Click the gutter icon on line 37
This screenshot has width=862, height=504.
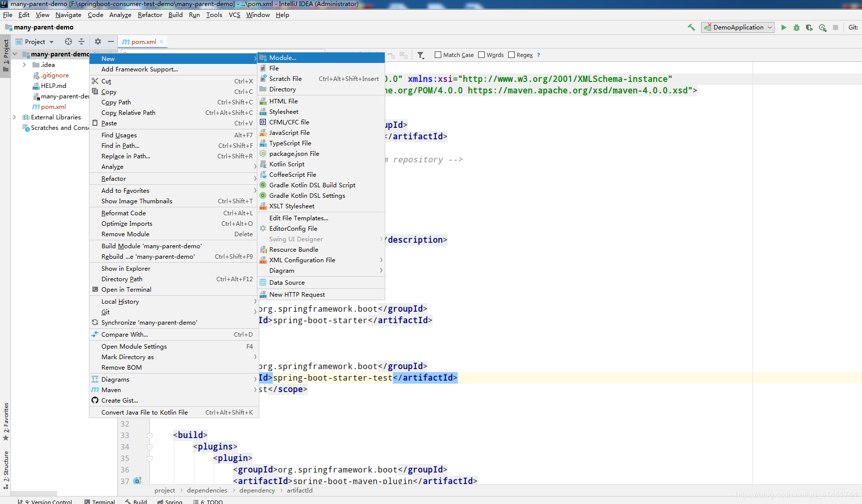coord(137,481)
